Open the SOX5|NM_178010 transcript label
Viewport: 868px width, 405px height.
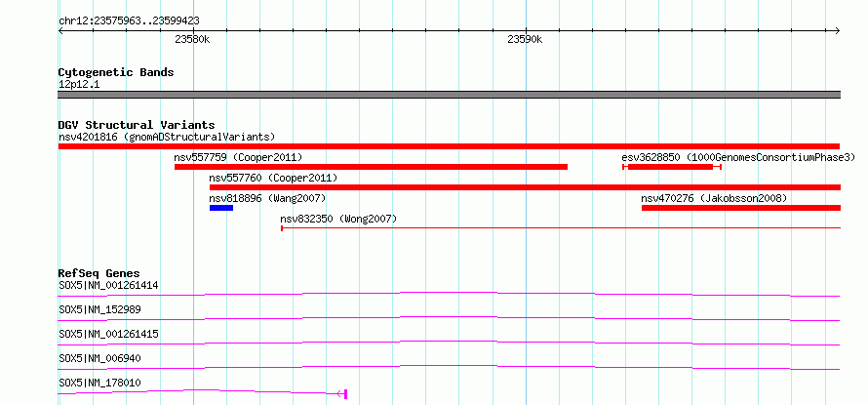[99, 383]
